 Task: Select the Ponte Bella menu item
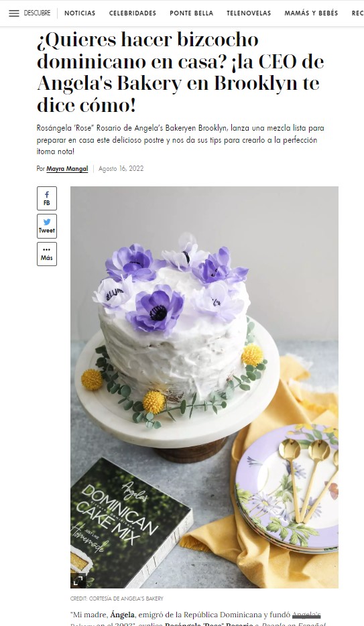tap(191, 13)
